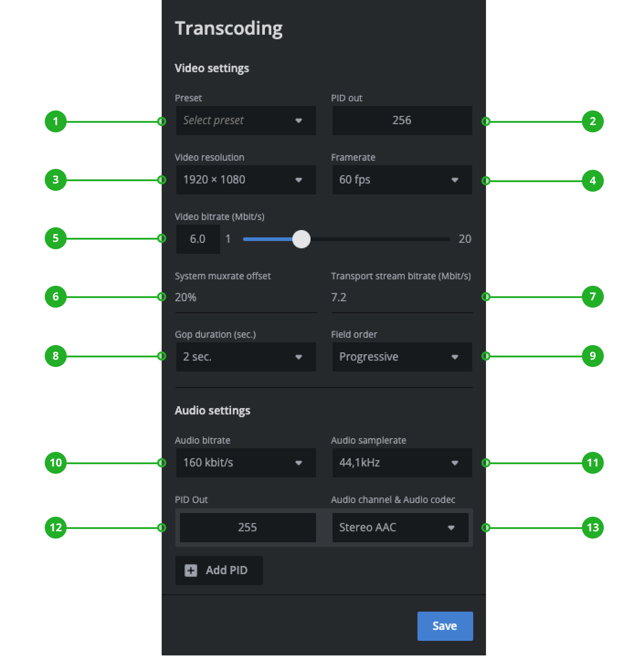
Task: Select the video bitrate value box showing 6.0
Action: 198,239
